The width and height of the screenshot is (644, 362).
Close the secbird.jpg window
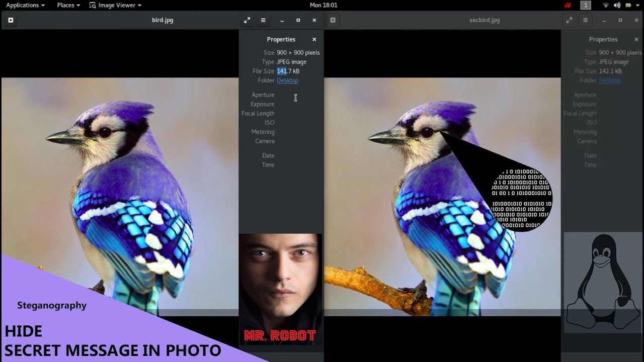click(636, 20)
